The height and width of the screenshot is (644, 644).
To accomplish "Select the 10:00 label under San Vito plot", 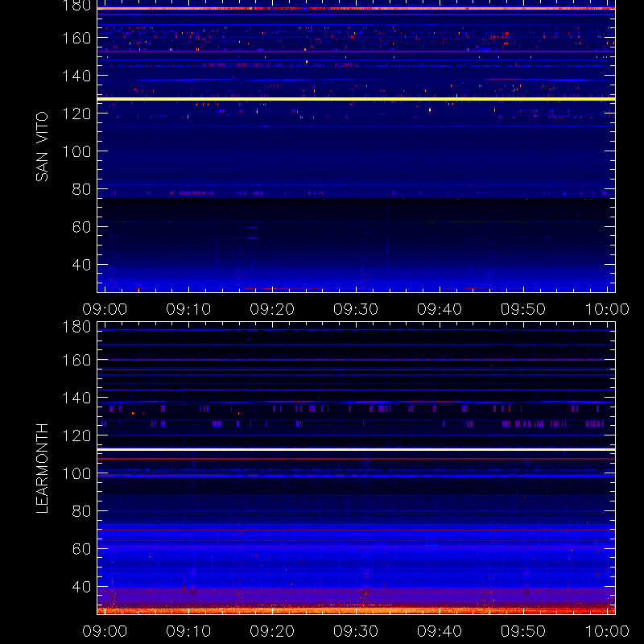I will 607,309.
